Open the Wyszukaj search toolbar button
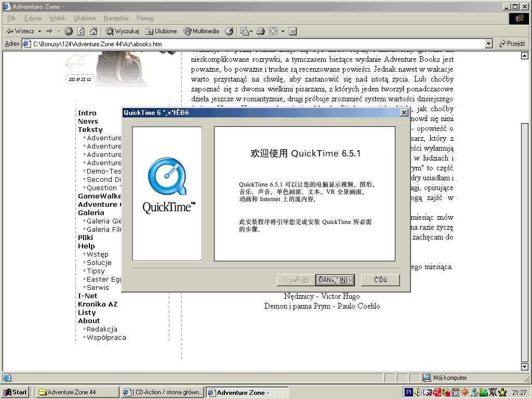Screen dimensions: 532x399 (x=123, y=31)
